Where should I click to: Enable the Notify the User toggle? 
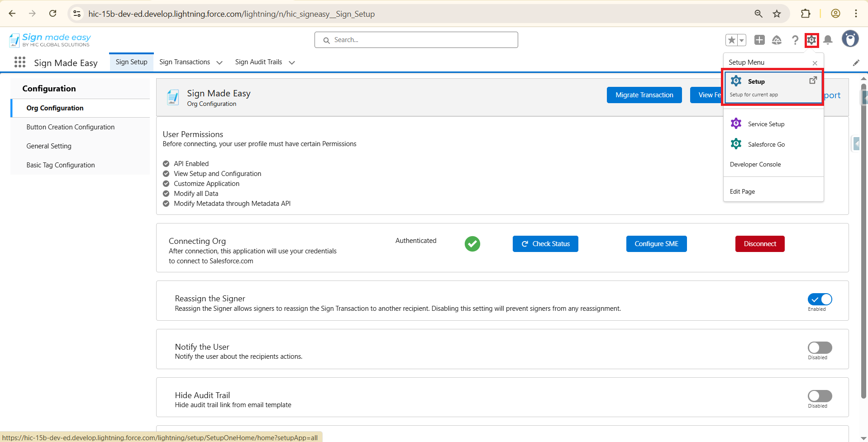pyautogui.click(x=820, y=348)
